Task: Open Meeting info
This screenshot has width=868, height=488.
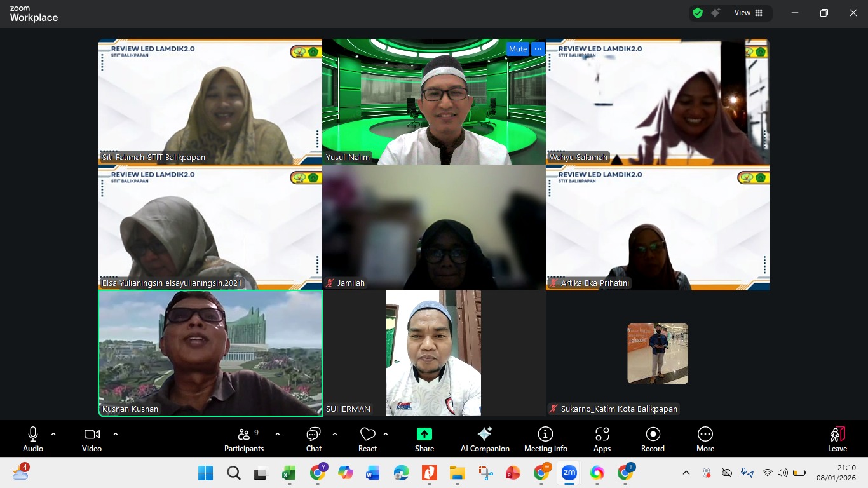Action: click(545, 439)
